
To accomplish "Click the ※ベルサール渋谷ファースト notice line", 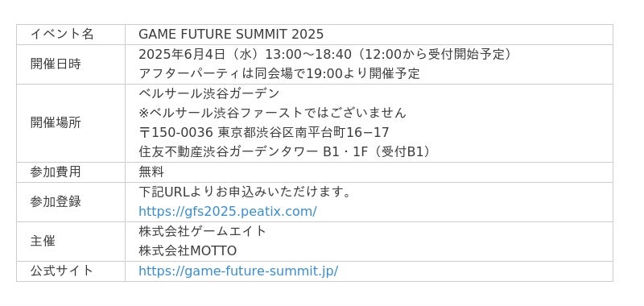I will click(x=272, y=113).
